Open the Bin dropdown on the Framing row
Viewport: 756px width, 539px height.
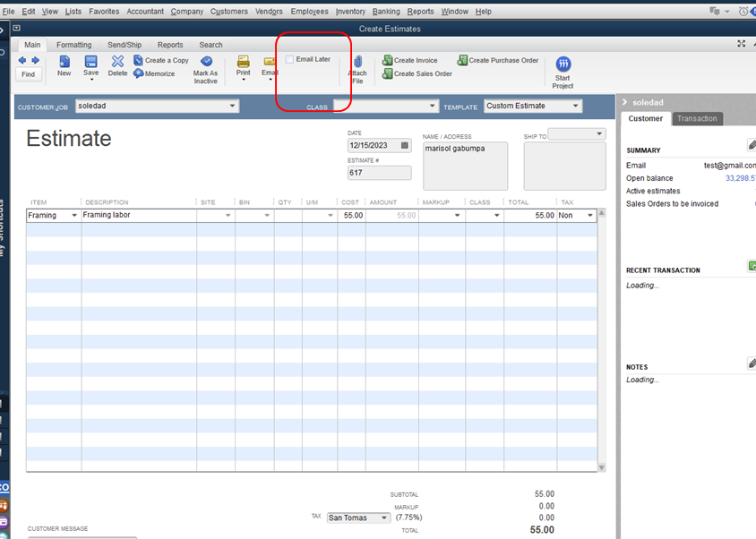pyautogui.click(x=267, y=216)
